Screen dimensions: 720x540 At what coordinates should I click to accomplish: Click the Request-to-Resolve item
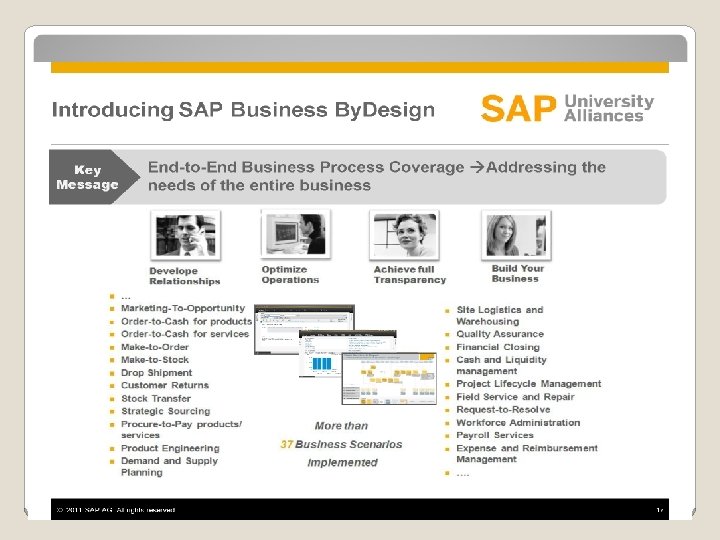click(x=503, y=409)
